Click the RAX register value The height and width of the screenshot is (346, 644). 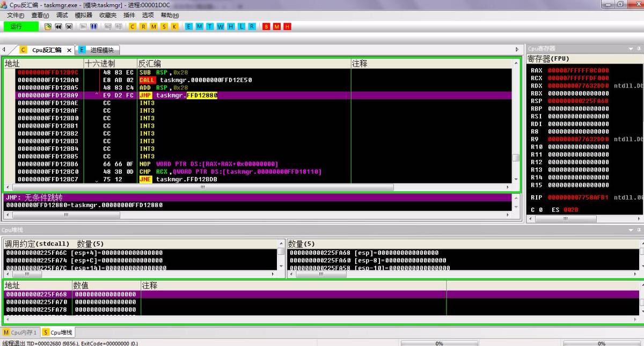(578, 70)
